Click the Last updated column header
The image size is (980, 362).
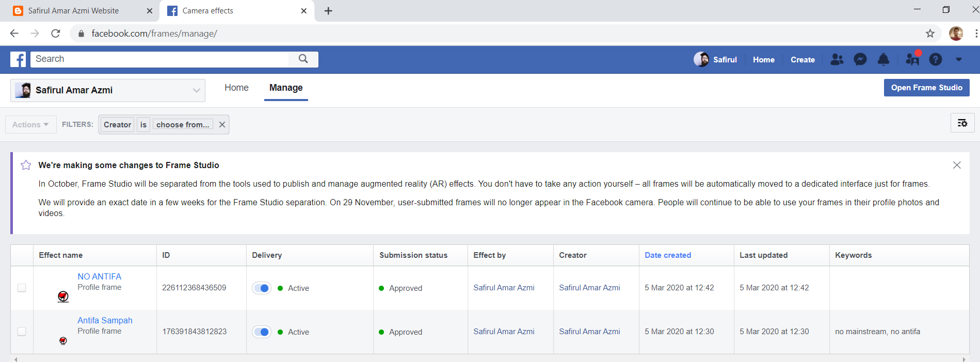pos(764,255)
